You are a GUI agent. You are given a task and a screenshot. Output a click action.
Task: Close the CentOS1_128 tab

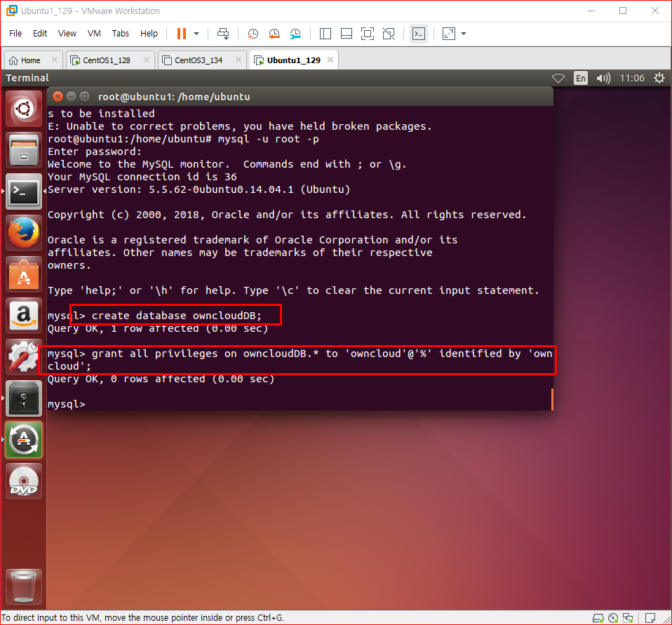147,60
